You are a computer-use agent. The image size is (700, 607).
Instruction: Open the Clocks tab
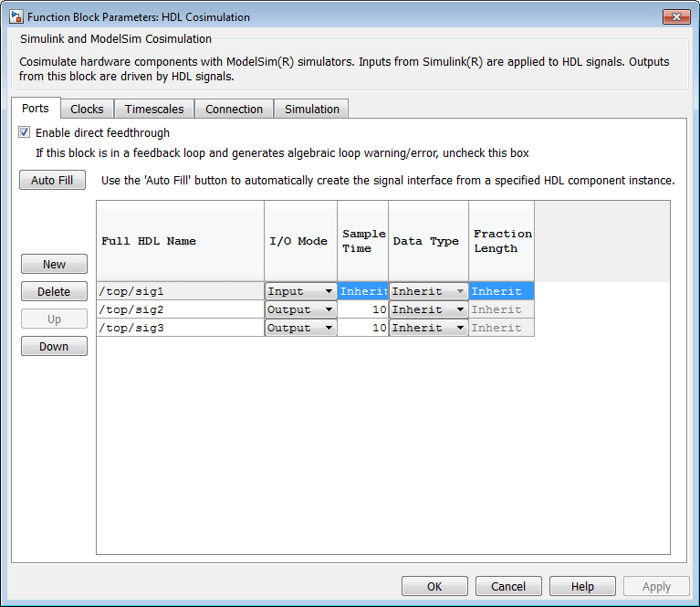pos(87,109)
